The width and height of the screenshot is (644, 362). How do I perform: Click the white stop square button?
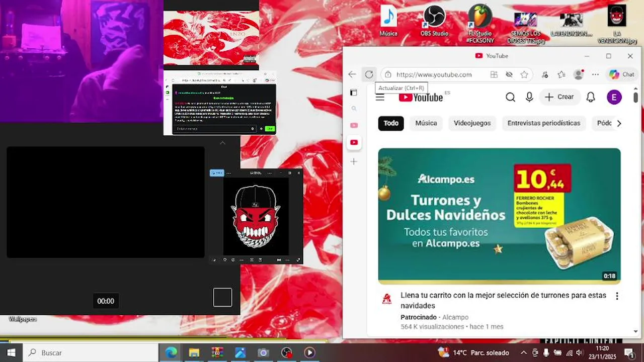[x=222, y=297]
